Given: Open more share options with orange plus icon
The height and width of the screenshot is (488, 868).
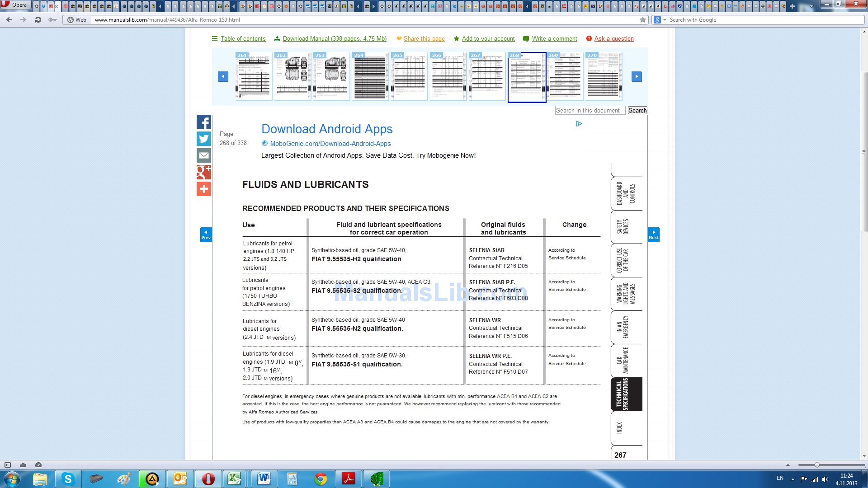Looking at the screenshot, I should (x=204, y=189).
